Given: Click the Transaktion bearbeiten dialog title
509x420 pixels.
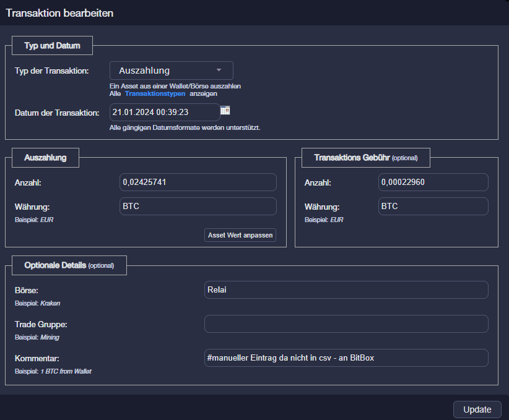Looking at the screenshot, I should (59, 13).
